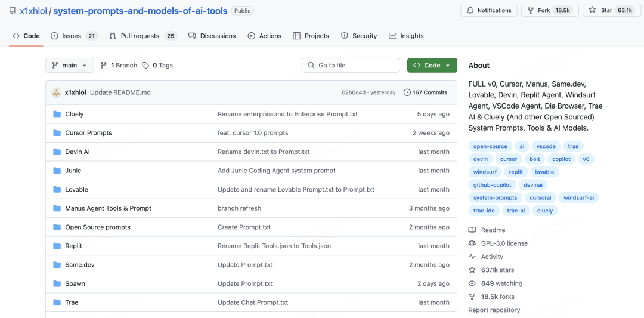Click the Spawn folder icon
The width and height of the screenshot is (644, 318).
tap(57, 283)
